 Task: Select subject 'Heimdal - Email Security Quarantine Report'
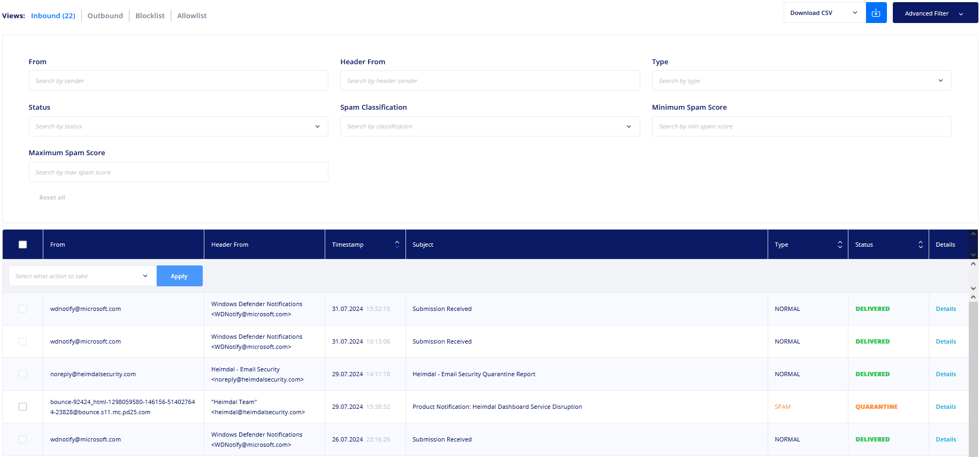(x=474, y=374)
